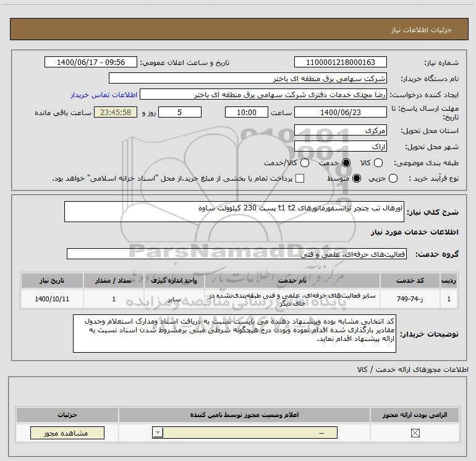Click the remaining time 23:45:58 field
The width and height of the screenshot is (476, 461).
[116, 112]
